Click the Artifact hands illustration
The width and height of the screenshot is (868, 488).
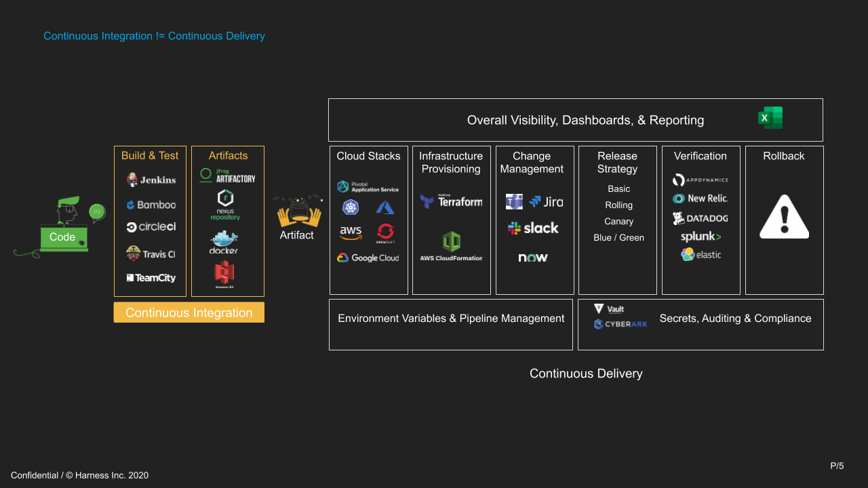(x=298, y=211)
